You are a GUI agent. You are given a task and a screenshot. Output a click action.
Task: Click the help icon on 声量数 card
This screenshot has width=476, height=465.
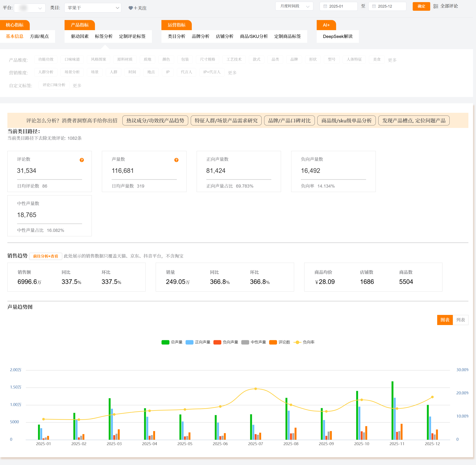[176, 160]
